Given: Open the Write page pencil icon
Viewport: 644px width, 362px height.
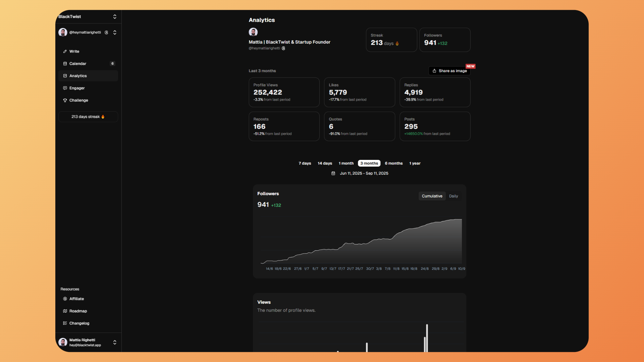Looking at the screenshot, I should [65, 52].
